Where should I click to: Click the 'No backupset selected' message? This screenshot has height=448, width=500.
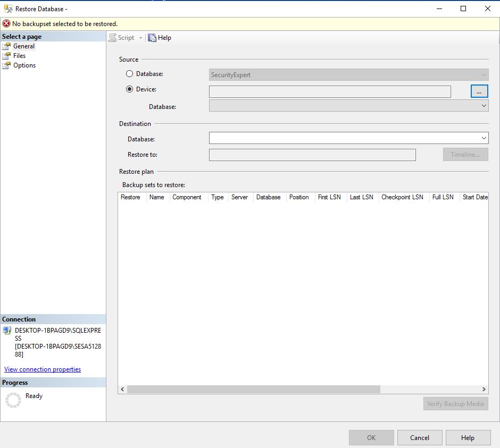(65, 24)
